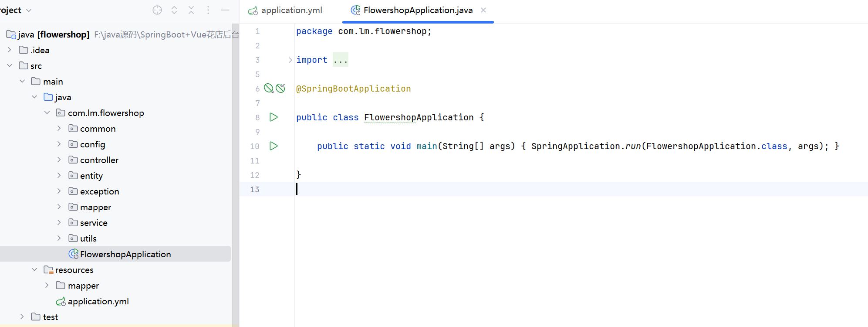Open the Project panel options menu

coord(208,10)
